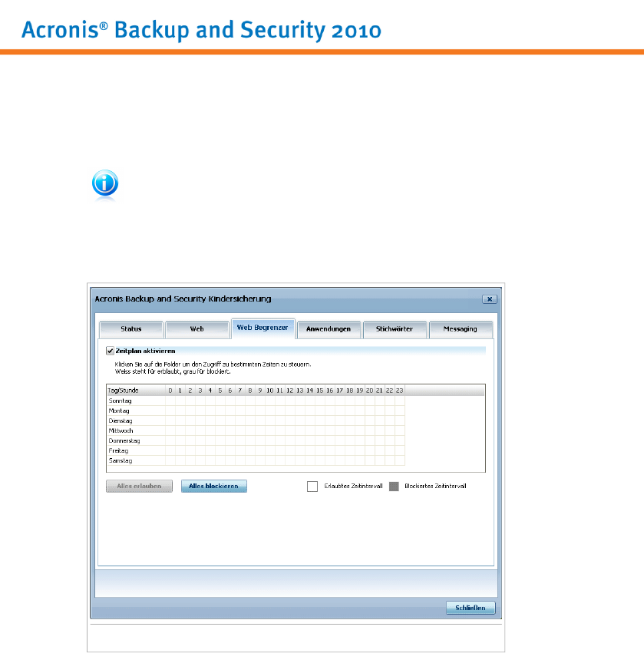Select the Web Begrenzer tab
644x653 pixels.
click(263, 328)
